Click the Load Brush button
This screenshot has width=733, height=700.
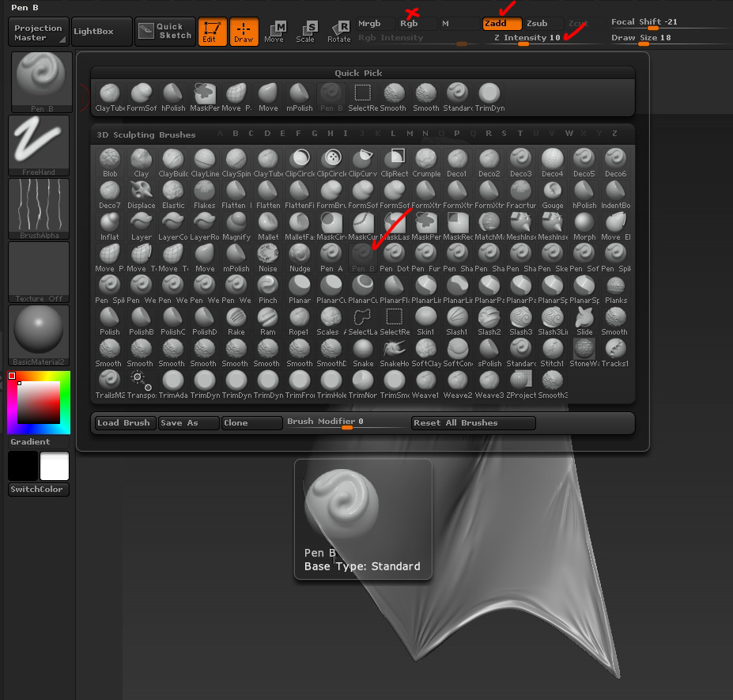point(124,423)
